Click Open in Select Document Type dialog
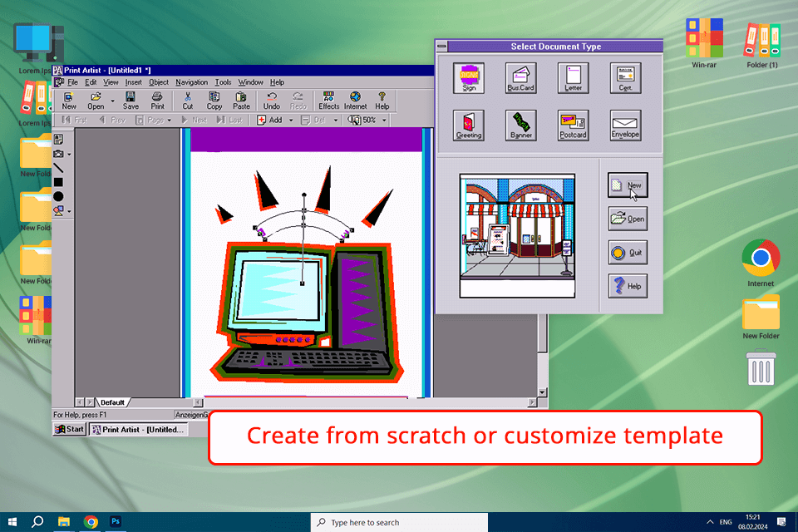Viewport: 798px width, 532px height. pyautogui.click(x=628, y=219)
